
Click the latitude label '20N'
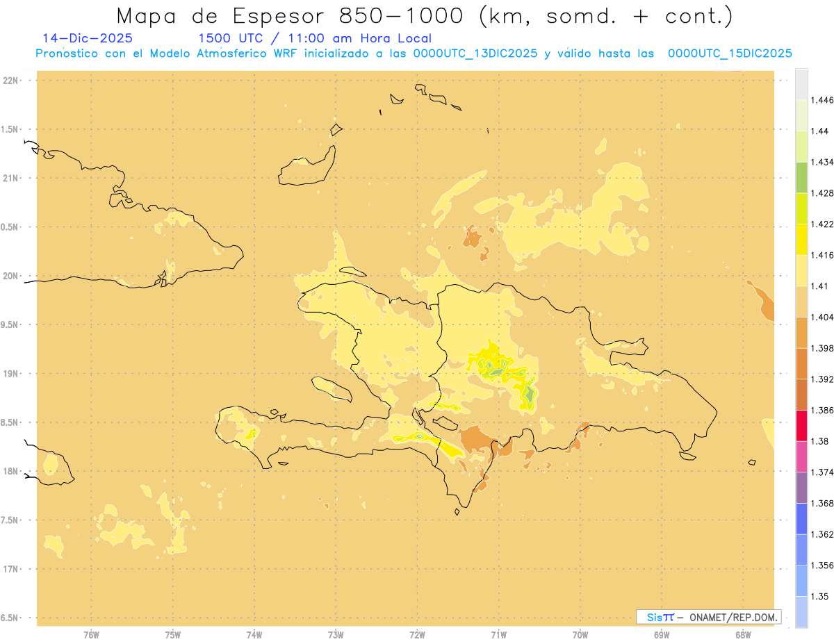[10, 276]
